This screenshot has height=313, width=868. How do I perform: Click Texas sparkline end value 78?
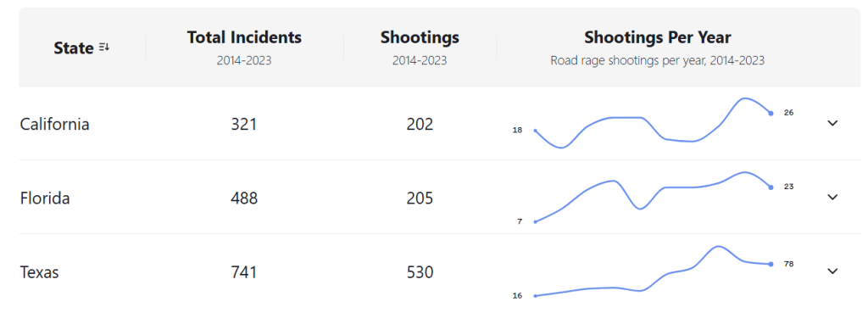click(x=789, y=264)
